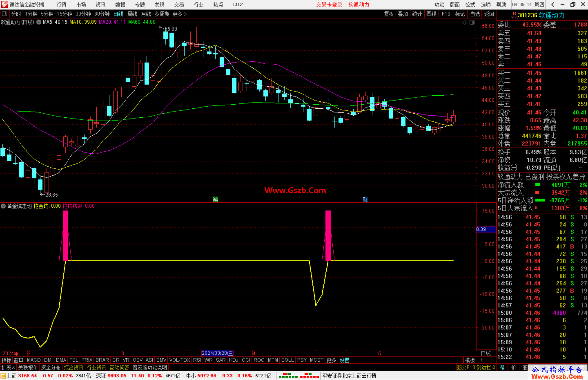Click the 返回 button

tap(489, 14)
